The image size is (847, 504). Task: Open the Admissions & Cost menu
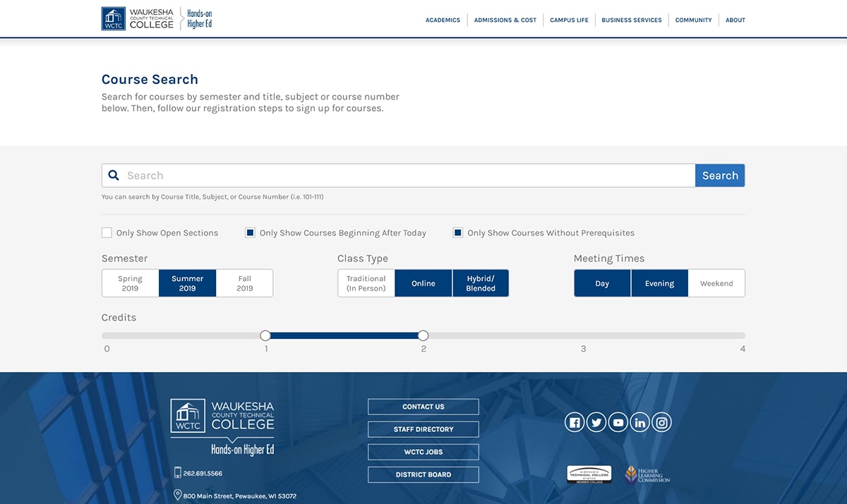[x=505, y=20]
